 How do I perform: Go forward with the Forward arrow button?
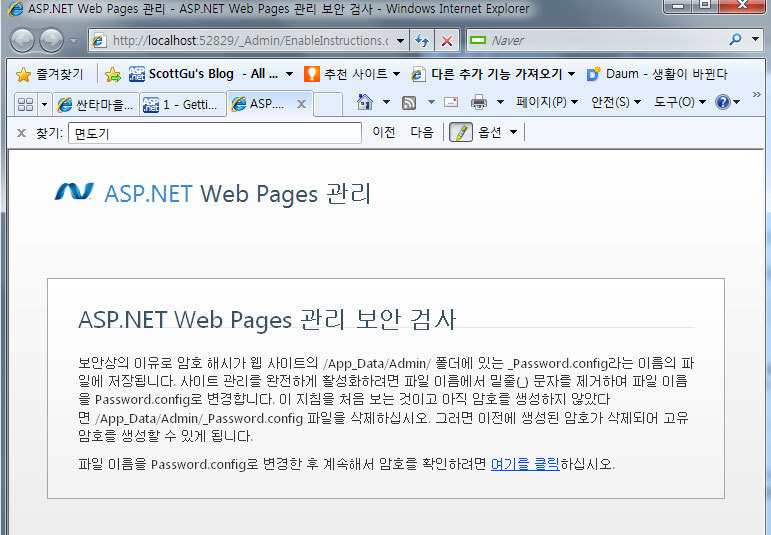[52, 40]
